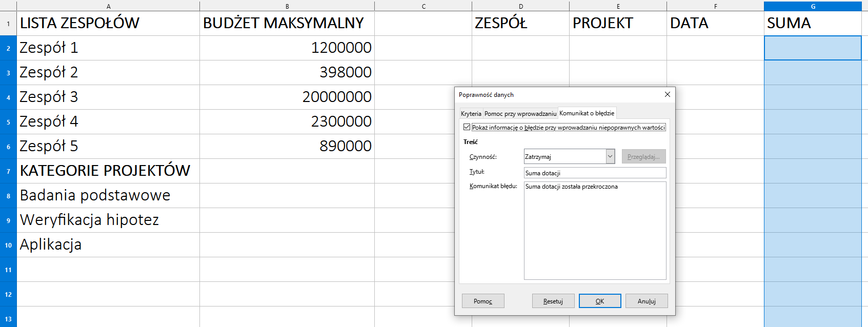This screenshot has height=327, width=868.
Task: Select the 'Komunikat o błędzie' tab
Action: (x=587, y=113)
